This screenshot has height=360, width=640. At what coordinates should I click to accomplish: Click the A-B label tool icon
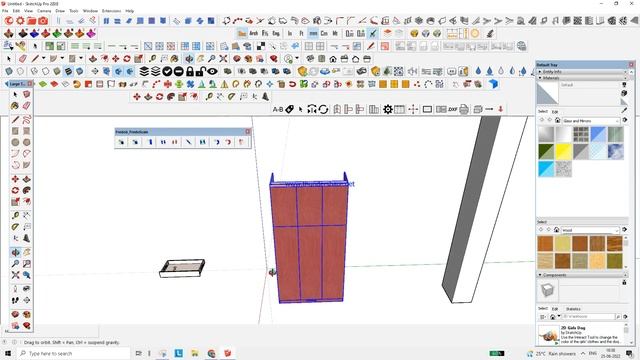pyautogui.click(x=278, y=109)
